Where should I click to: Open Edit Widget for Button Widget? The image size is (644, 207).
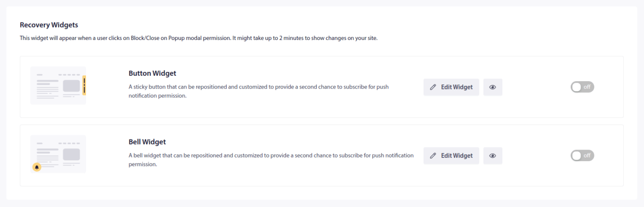point(451,87)
